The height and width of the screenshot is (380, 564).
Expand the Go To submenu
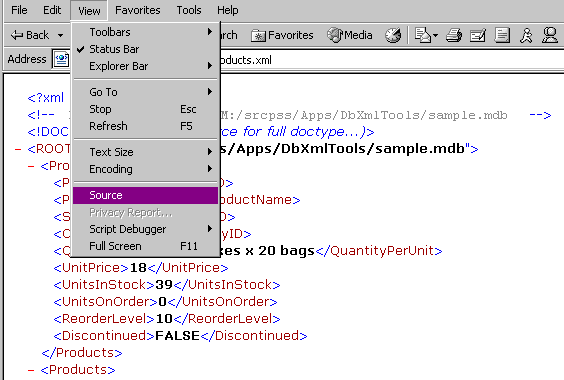click(x=146, y=92)
